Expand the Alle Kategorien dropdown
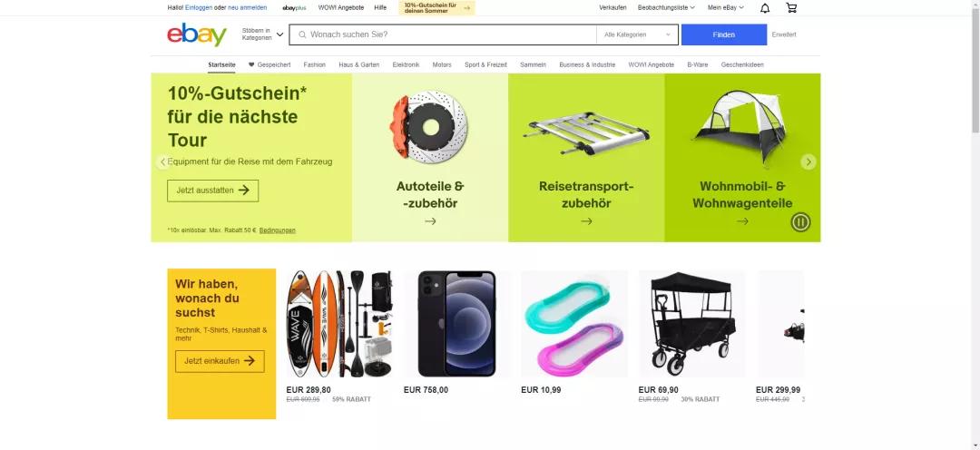The image size is (980, 450). click(638, 35)
